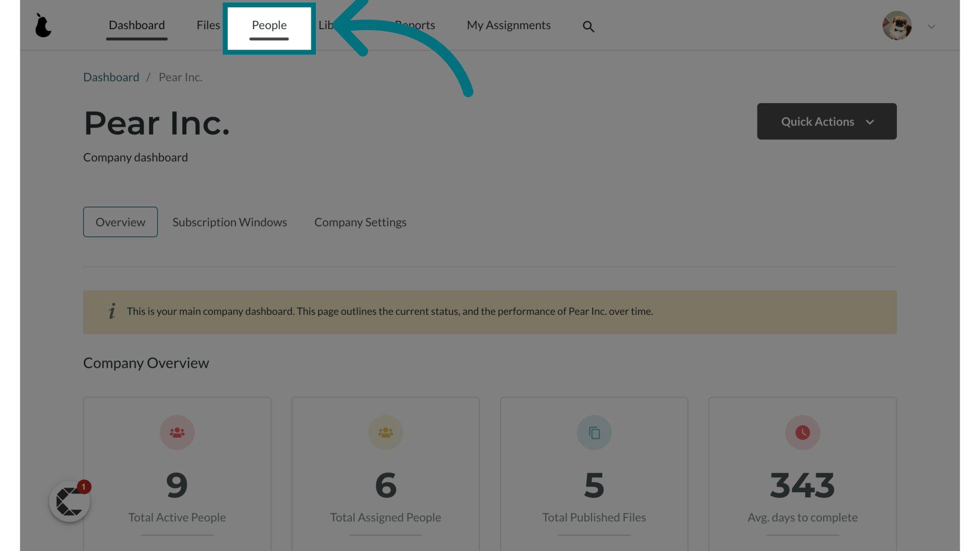Click the My Assignments menu item
This screenshot has width=980, height=551.
click(508, 25)
